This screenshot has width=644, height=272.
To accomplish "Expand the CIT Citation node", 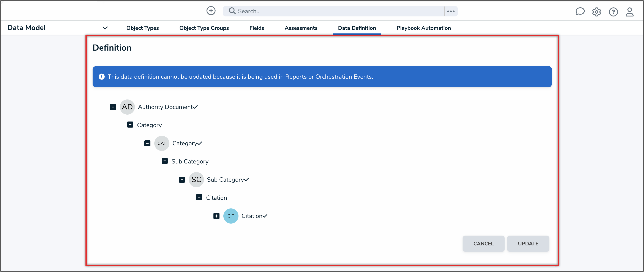I will click(x=216, y=216).
